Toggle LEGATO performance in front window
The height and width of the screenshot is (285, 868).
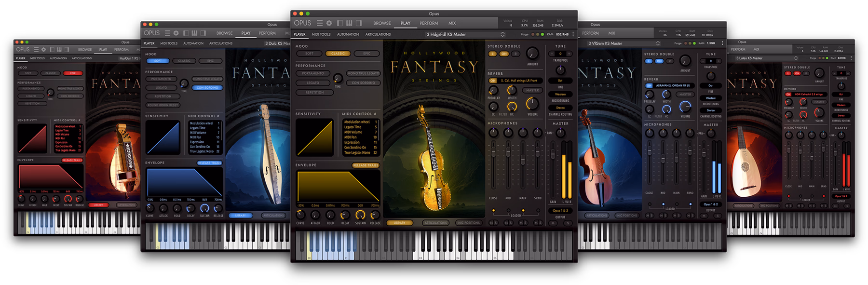[x=313, y=83]
